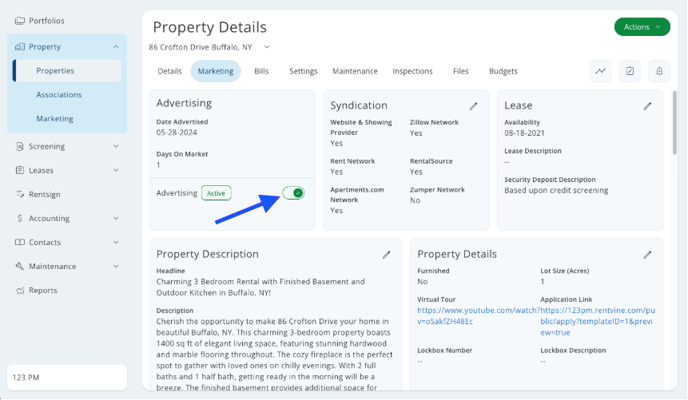Click the bell reminders icon
This screenshot has width=688, height=400.
(x=659, y=71)
